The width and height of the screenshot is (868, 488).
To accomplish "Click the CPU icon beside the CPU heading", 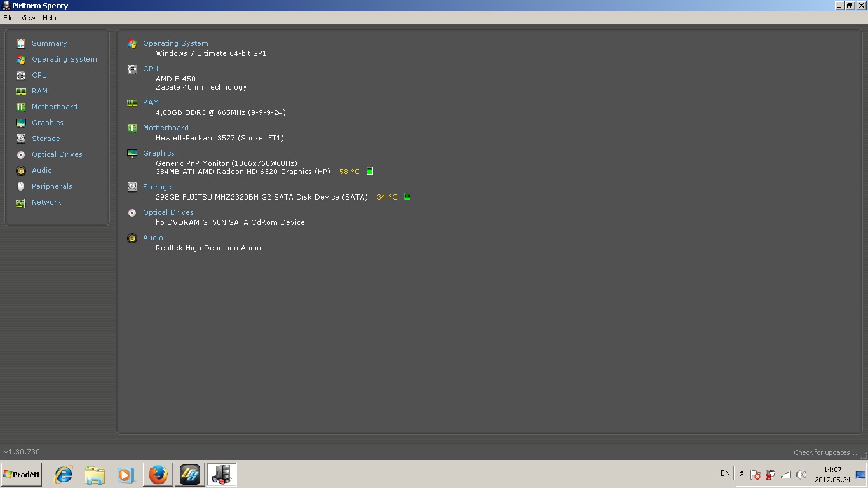I will (132, 69).
